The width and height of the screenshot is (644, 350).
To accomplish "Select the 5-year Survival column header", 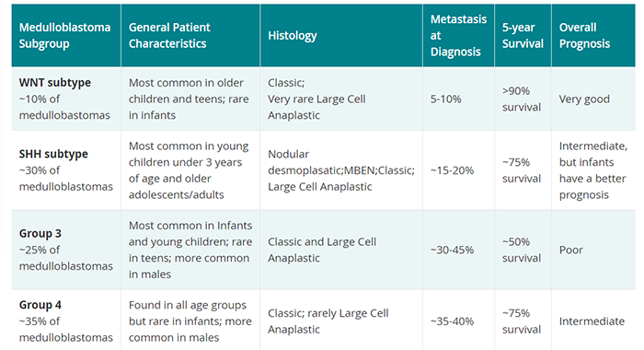I will point(523,35).
